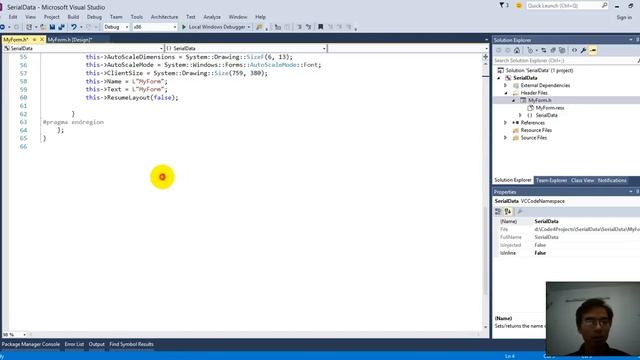Open the Edit menu
This screenshot has width=640, height=360.
click(x=13, y=17)
